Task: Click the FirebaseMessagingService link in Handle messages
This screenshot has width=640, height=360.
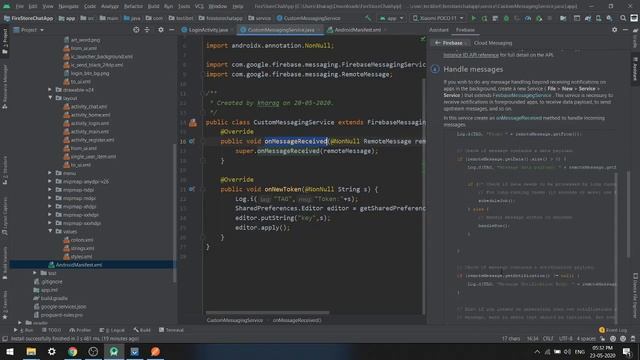Action: (x=522, y=96)
